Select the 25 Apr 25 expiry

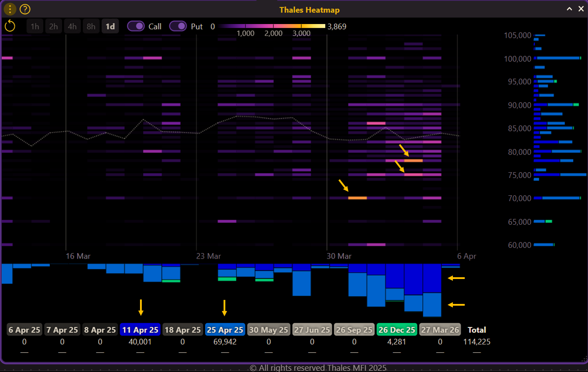(x=225, y=330)
